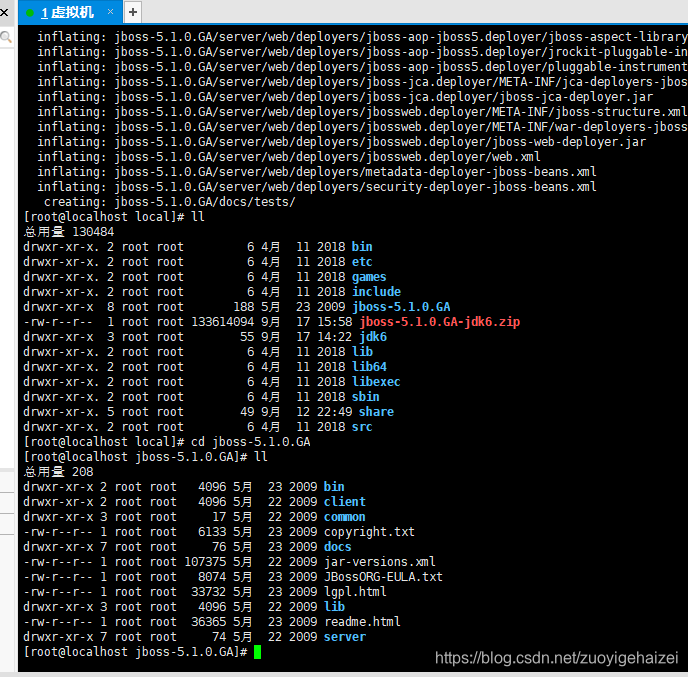Open a new session with plus button
Image resolution: width=688 pixels, height=677 pixels.
click(x=133, y=12)
